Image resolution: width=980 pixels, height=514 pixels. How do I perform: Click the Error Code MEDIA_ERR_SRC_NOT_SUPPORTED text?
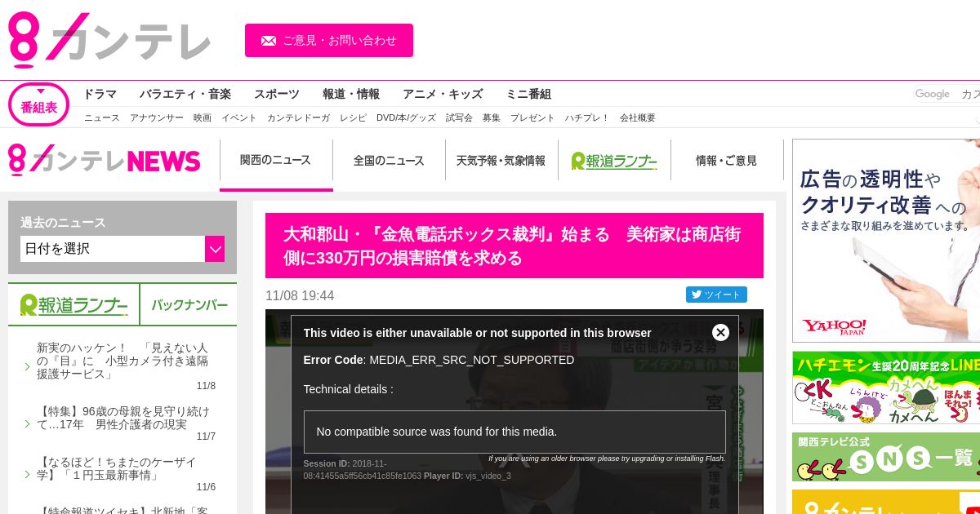tap(439, 360)
